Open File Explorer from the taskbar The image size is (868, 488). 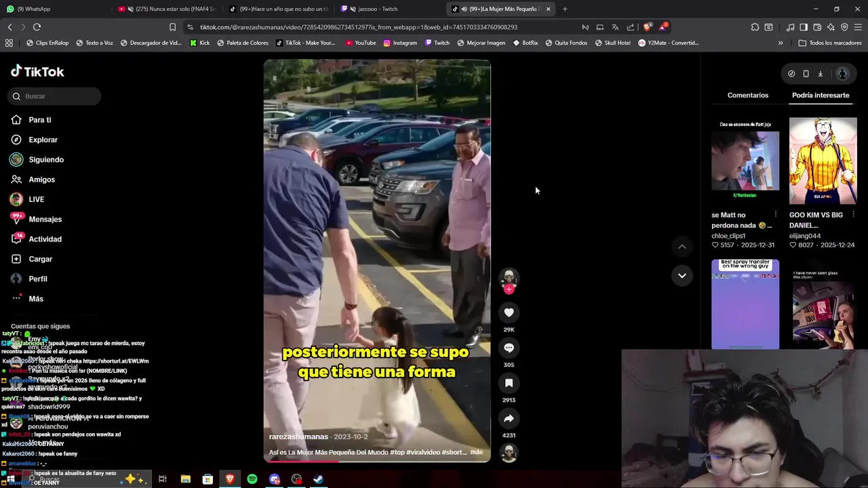tap(185, 479)
